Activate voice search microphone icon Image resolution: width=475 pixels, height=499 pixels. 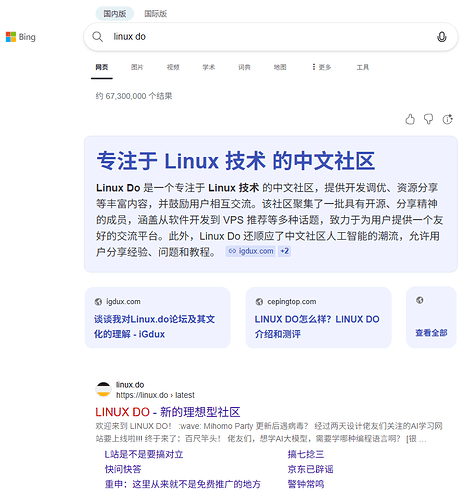(442, 37)
